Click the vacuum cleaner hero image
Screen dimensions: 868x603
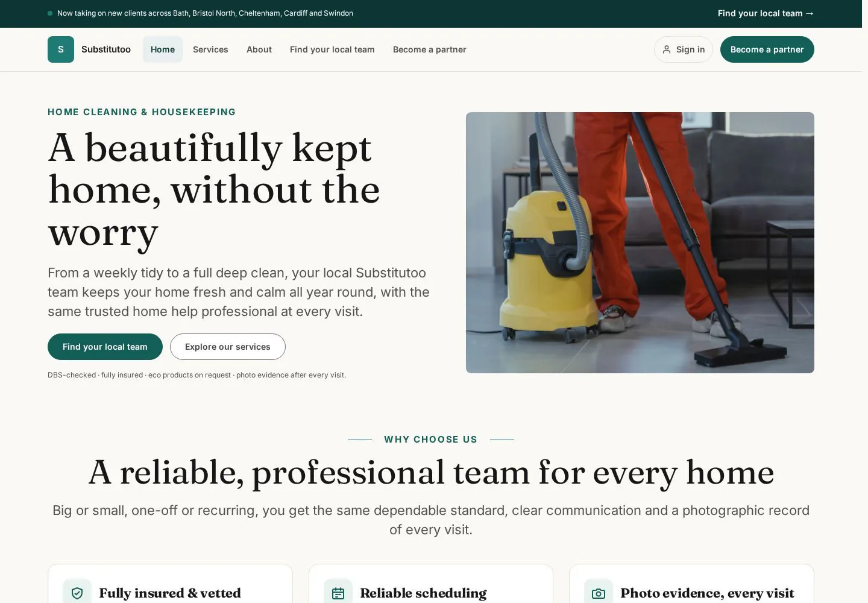click(x=640, y=242)
